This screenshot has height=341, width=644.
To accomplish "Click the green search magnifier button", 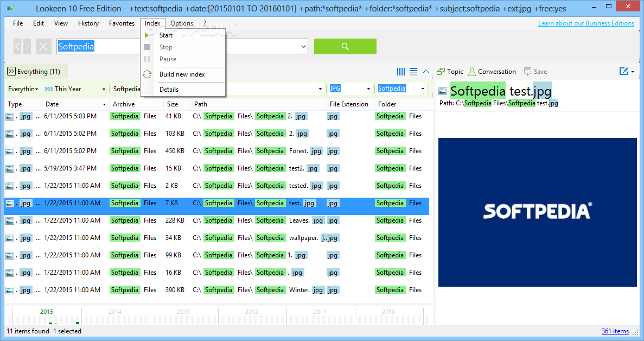I will 345,46.
